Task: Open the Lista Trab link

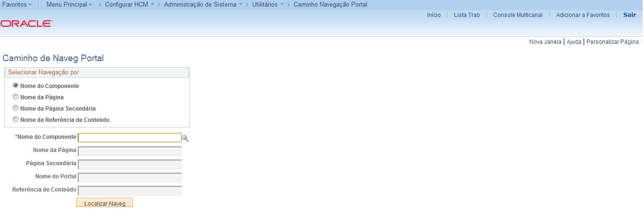Action: tap(467, 15)
